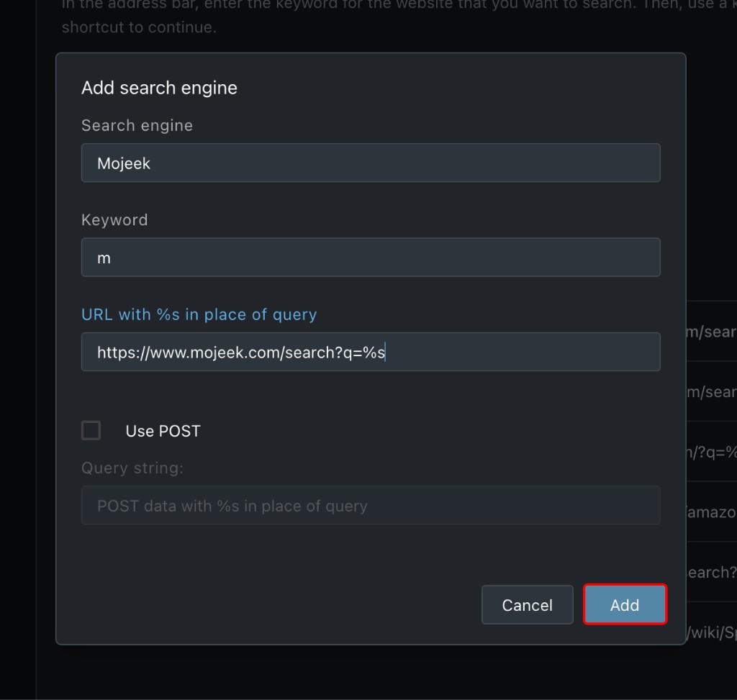Select background row showing earch? text
This screenshot has height=700, width=737.
click(x=712, y=572)
